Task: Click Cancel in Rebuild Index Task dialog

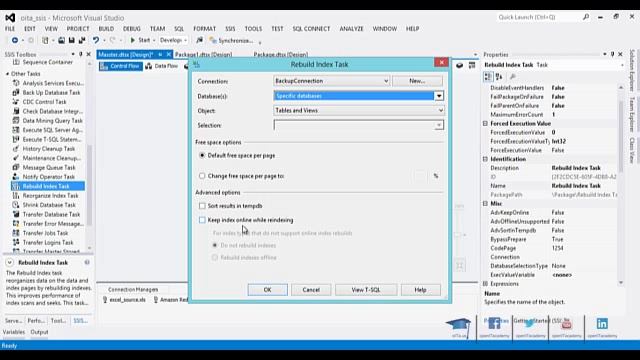Action: pyautogui.click(x=311, y=290)
